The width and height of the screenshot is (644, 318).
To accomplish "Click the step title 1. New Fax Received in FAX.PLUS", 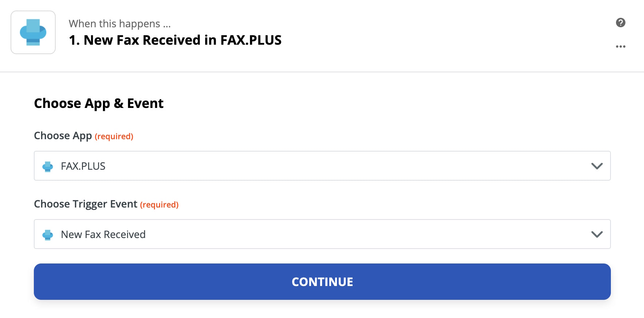I will [175, 40].
